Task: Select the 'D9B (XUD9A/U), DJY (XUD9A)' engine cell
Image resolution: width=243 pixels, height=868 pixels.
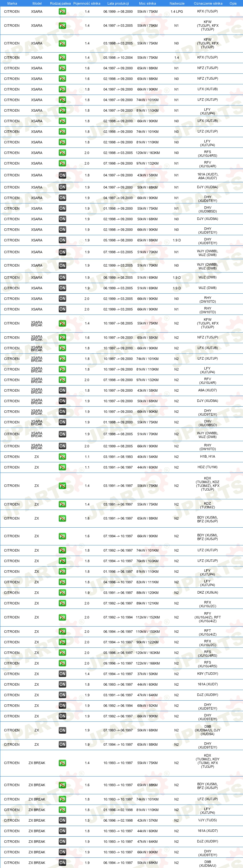Action: (x=208, y=730)
